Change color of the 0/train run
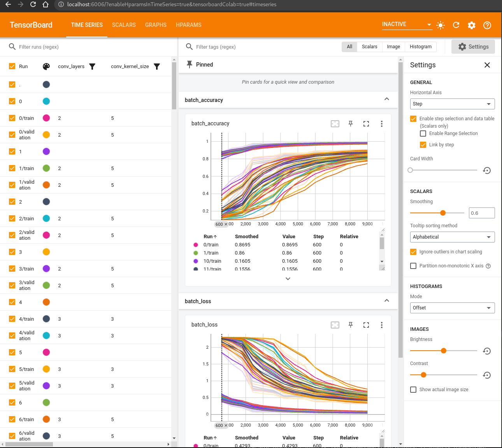Viewport: 502px width, 448px height. 46,118
